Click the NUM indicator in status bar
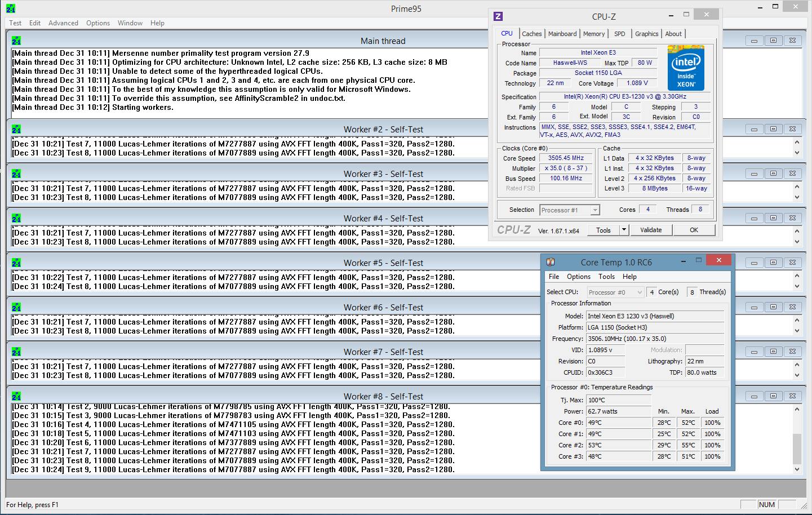Image resolution: width=812 pixels, height=515 pixels. (767, 505)
